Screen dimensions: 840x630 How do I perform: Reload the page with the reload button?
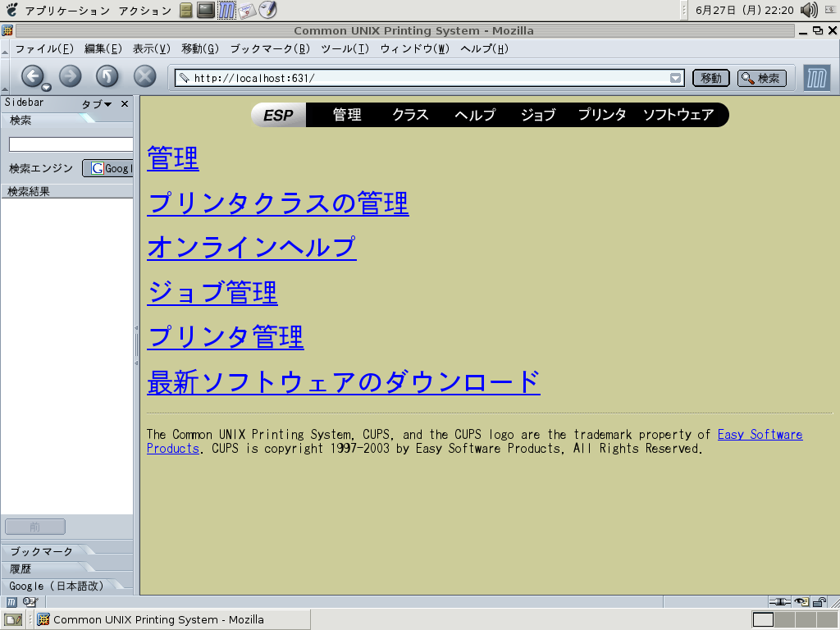click(x=107, y=76)
